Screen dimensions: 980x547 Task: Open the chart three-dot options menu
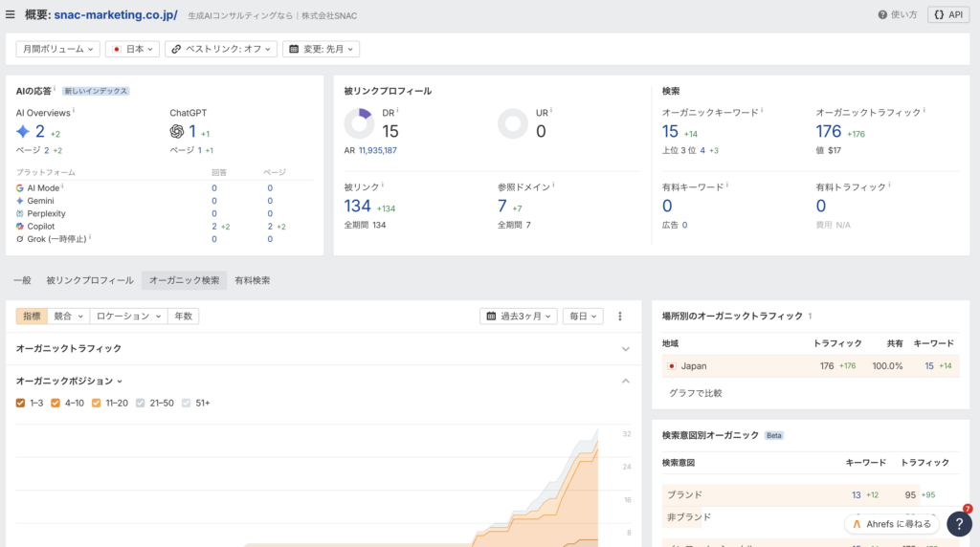620,316
